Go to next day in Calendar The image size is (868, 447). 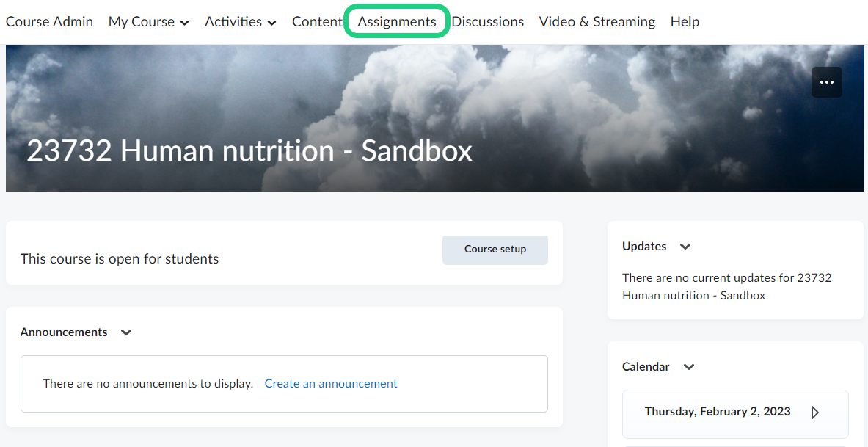point(814,413)
